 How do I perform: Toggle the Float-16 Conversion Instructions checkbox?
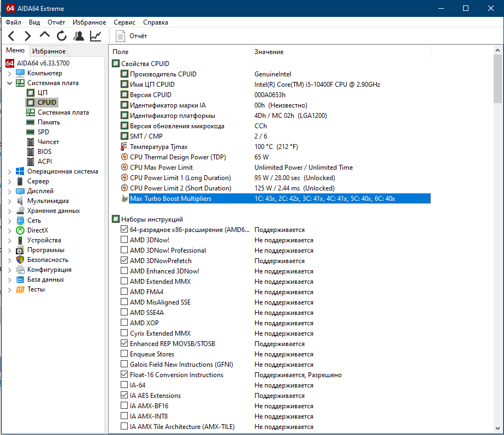click(x=124, y=374)
